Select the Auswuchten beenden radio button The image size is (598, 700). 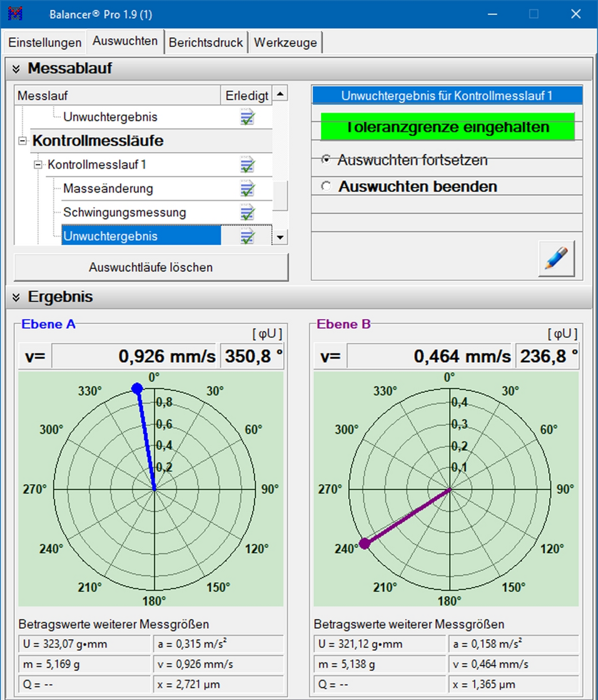(325, 186)
